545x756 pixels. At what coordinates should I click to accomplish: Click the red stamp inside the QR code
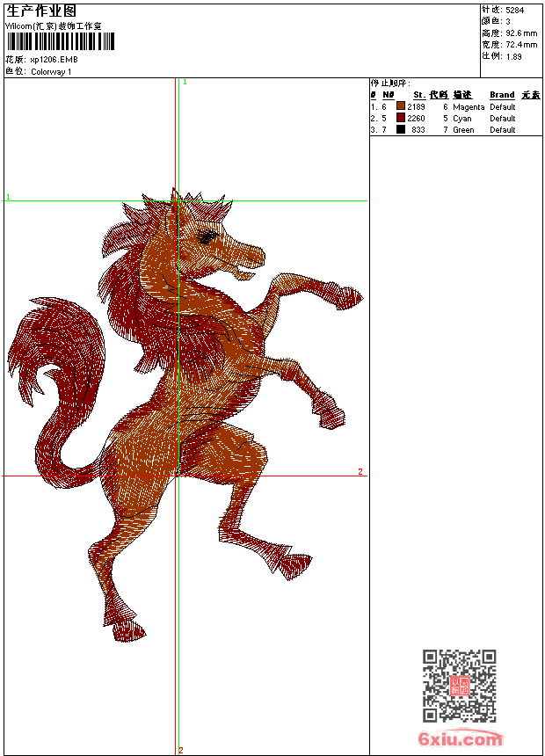pyautogui.click(x=459, y=686)
